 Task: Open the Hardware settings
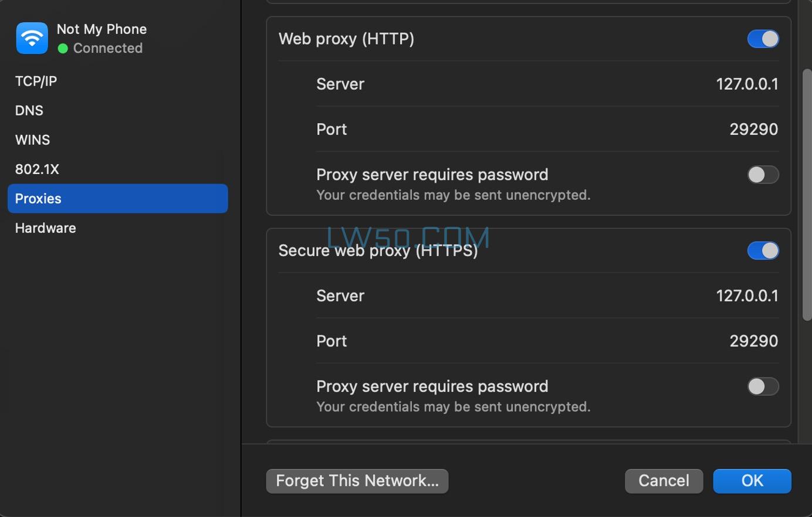45,228
